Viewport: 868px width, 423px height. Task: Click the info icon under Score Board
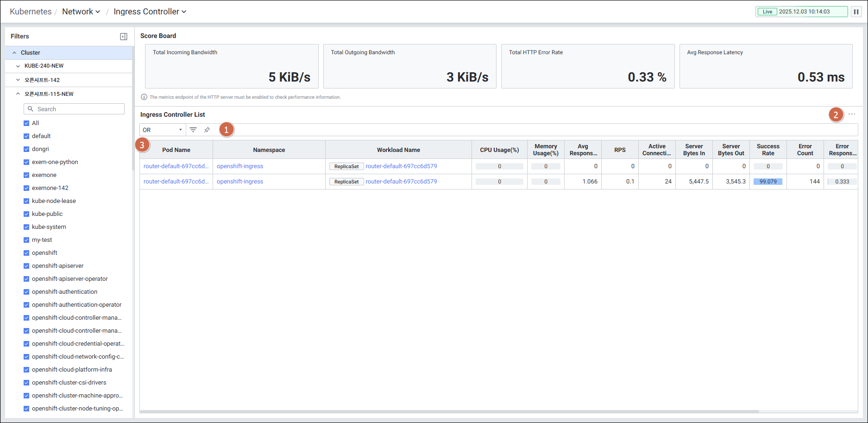pyautogui.click(x=144, y=97)
